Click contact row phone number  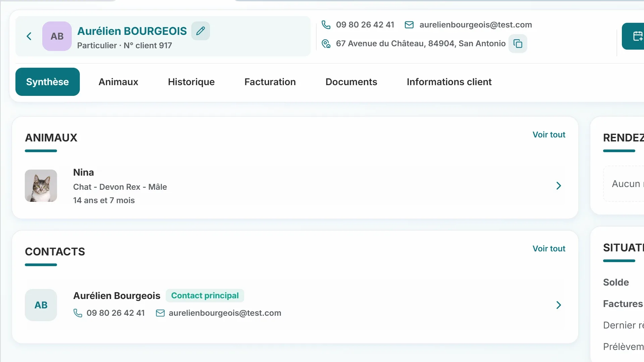pyautogui.click(x=116, y=313)
